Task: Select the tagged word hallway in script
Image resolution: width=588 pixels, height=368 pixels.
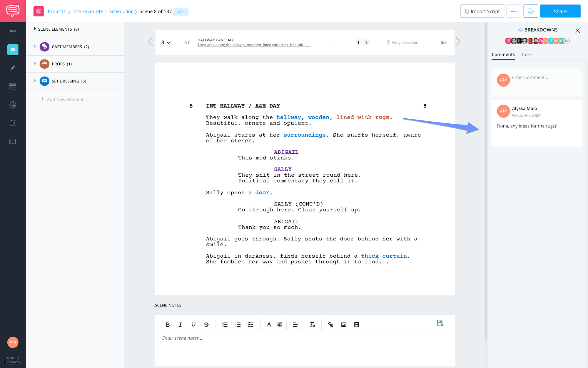Action: (x=289, y=117)
